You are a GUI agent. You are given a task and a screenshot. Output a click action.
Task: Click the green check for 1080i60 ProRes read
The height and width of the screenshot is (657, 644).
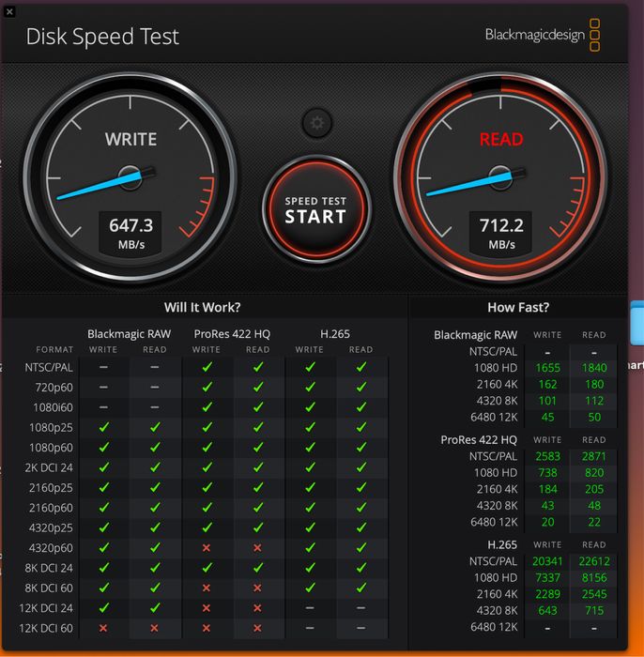pos(258,407)
